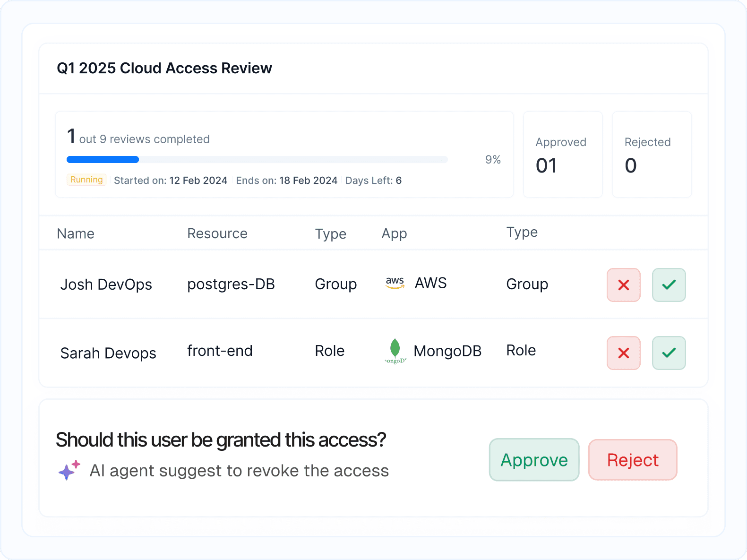The image size is (747, 560).
Task: Open the Approved 01 count card
Action: pyautogui.click(x=563, y=155)
